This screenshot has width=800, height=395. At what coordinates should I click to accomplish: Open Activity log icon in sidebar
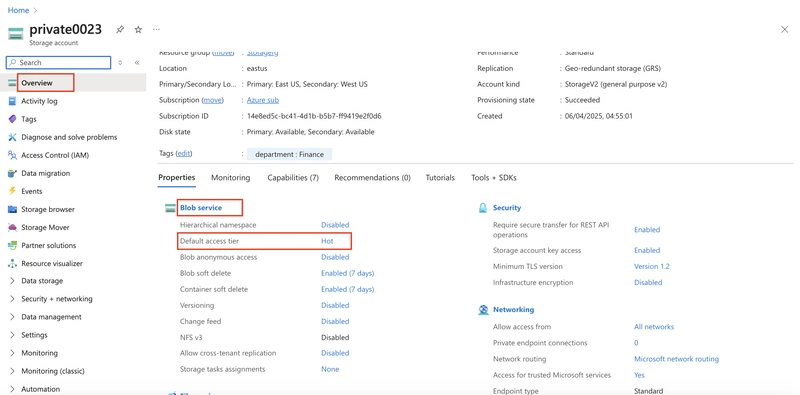pos(12,101)
